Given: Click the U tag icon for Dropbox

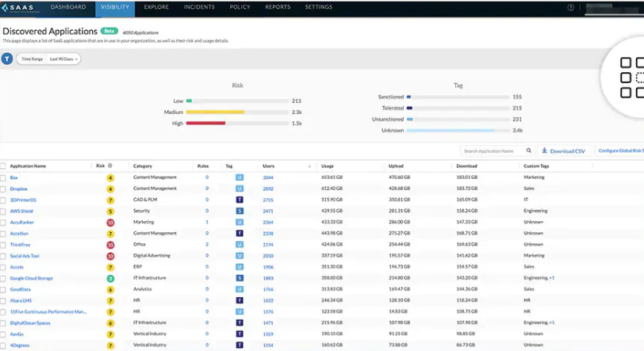Looking at the screenshot, I should coord(240,189).
